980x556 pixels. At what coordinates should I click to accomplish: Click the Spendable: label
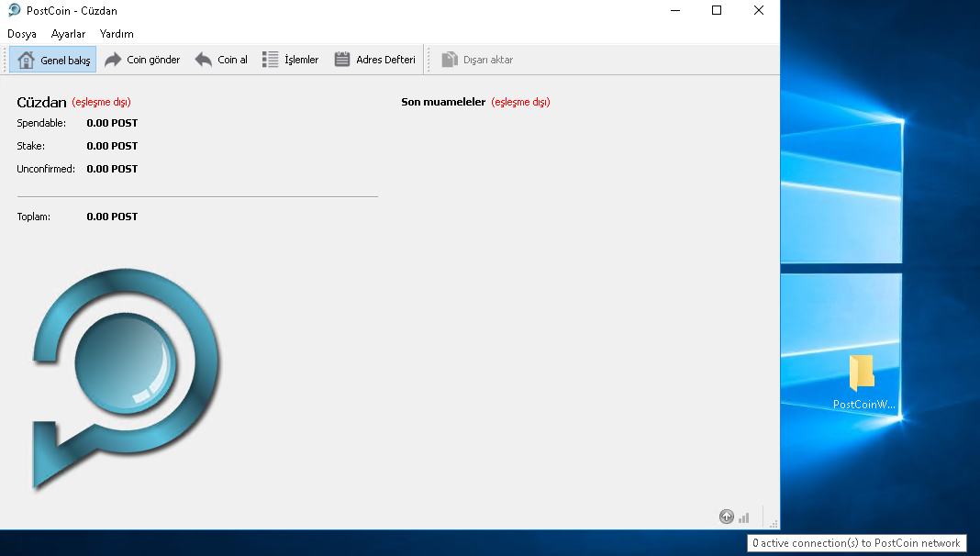click(x=41, y=123)
